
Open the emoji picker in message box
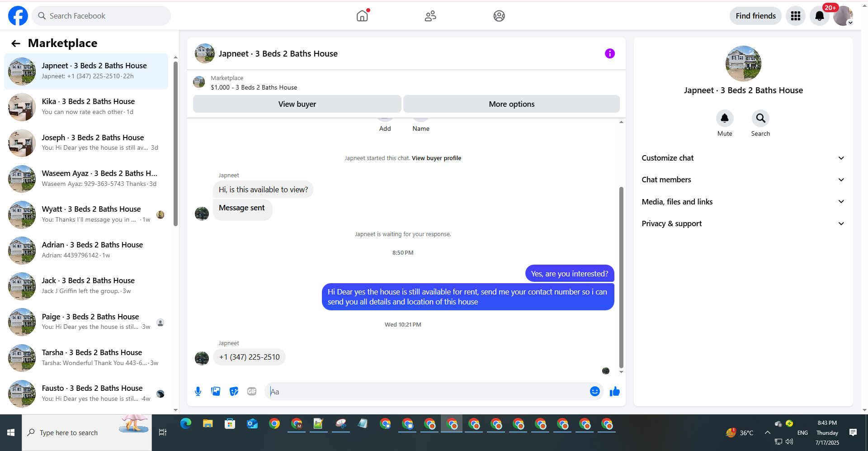pyautogui.click(x=595, y=391)
